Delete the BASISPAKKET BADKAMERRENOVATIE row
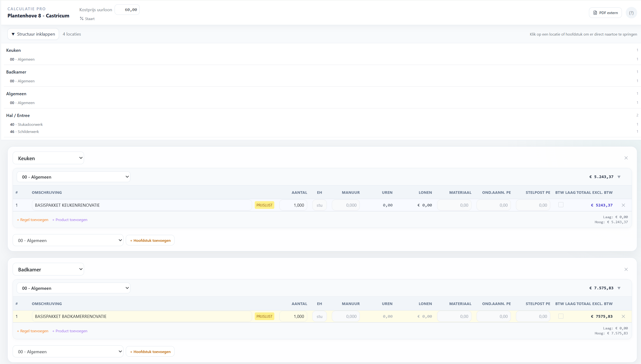 [x=623, y=317]
